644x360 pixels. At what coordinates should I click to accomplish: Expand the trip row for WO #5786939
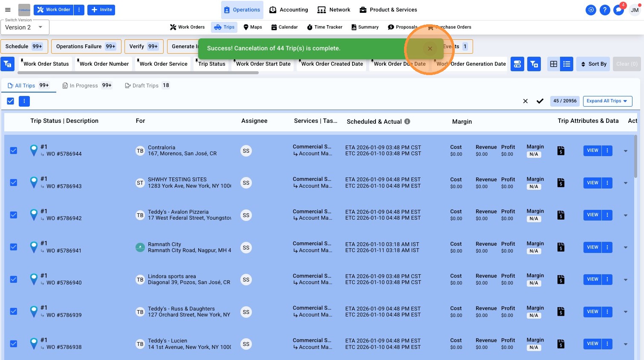tap(626, 312)
